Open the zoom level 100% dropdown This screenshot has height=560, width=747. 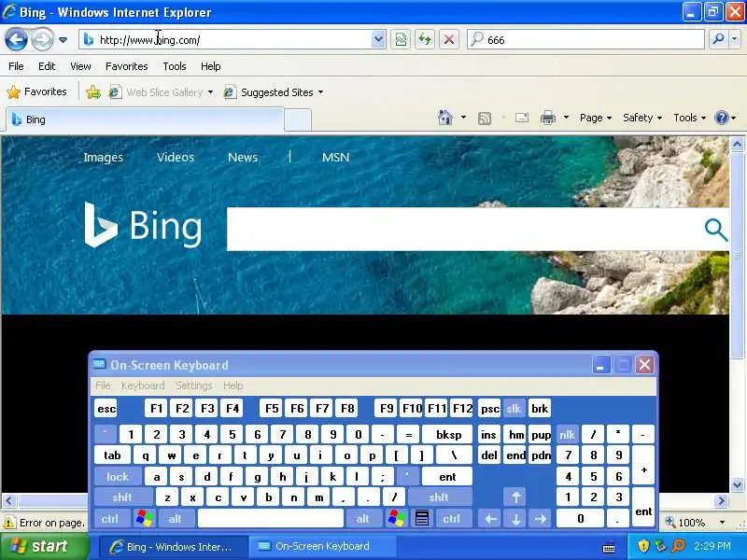click(x=722, y=523)
